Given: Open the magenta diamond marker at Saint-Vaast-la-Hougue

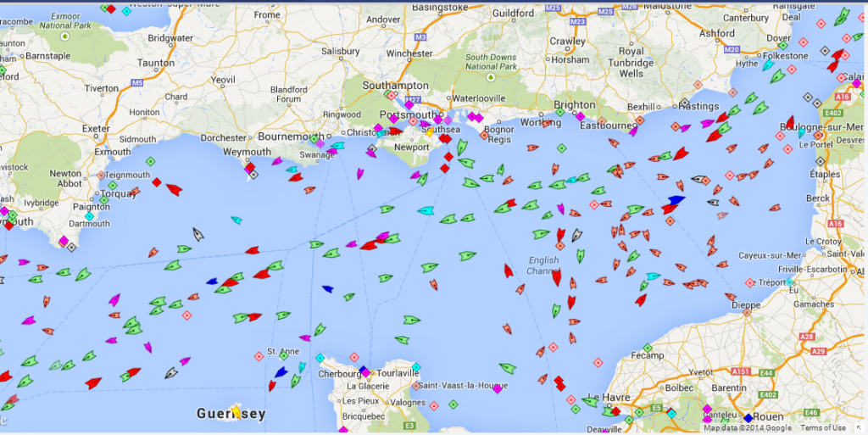Looking at the screenshot, I should coord(498,389).
